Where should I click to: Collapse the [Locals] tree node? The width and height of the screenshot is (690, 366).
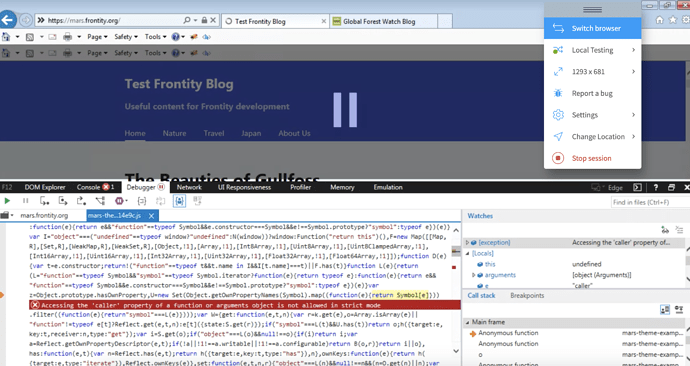467,253
